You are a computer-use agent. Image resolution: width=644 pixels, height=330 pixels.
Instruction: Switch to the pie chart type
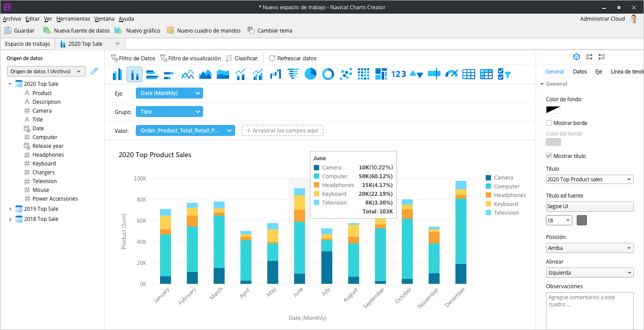coord(310,74)
